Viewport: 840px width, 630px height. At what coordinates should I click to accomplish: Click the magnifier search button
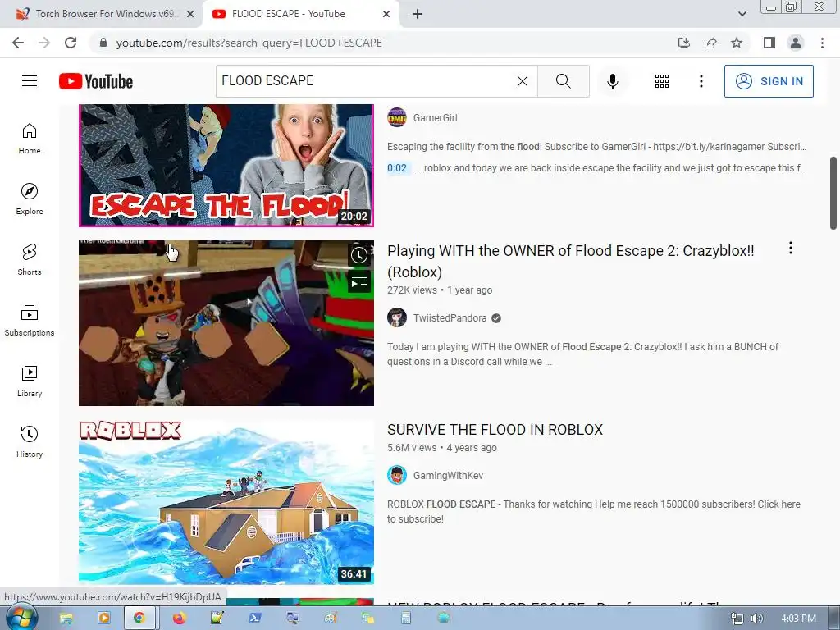point(563,81)
